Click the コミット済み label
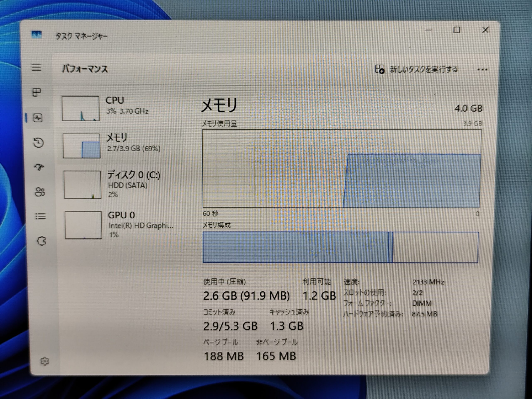The image size is (532, 399). (x=219, y=312)
